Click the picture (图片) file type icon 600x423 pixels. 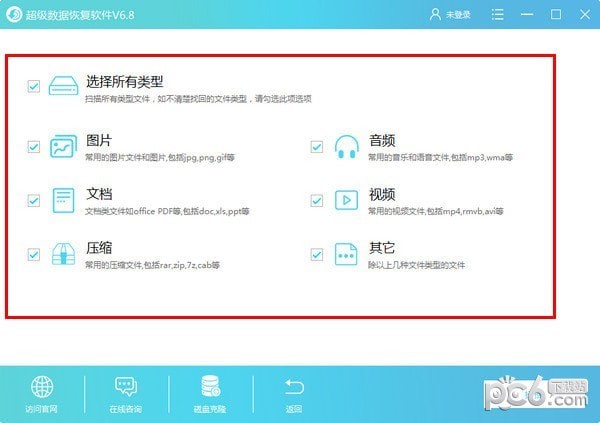[x=63, y=146]
